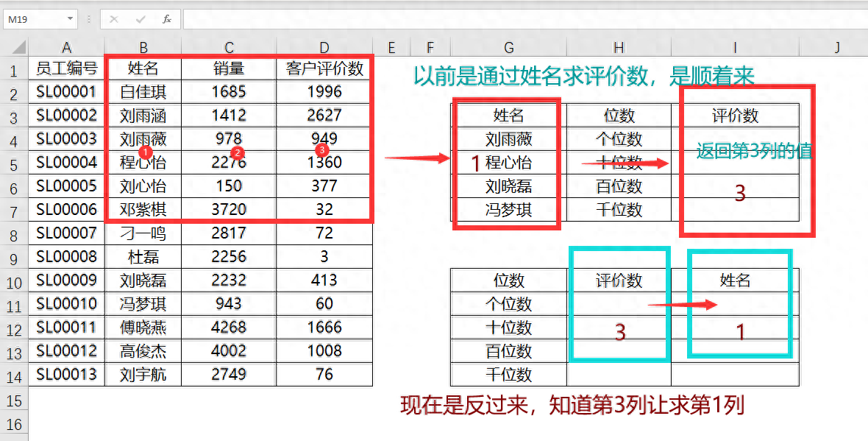Click name cell 傅晓燕
Image resolution: width=868 pixels, height=441 pixels.
[143, 328]
